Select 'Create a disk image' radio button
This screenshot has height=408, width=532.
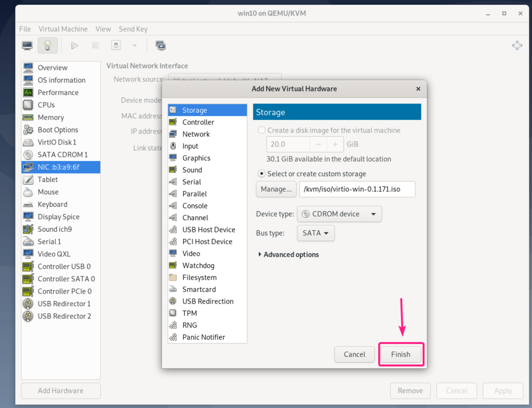262,130
